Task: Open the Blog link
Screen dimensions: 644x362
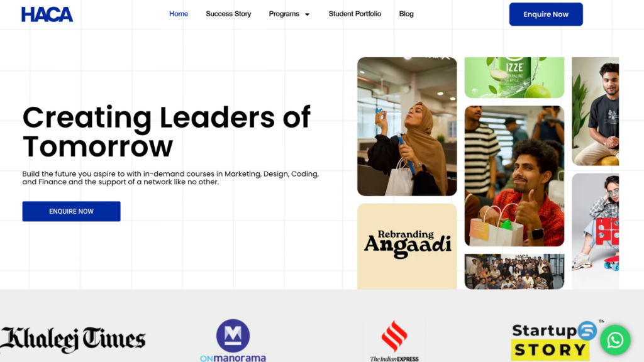Action: click(x=406, y=14)
